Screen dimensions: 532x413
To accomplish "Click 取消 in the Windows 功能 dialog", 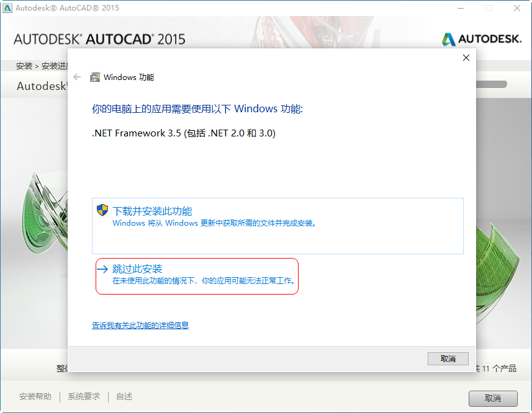I will point(448,359).
